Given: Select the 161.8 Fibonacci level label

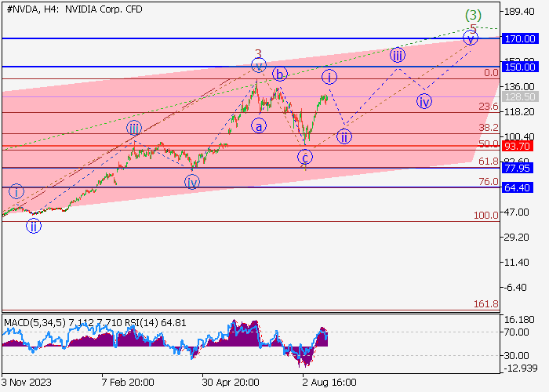Looking at the screenshot, I should coord(486,304).
